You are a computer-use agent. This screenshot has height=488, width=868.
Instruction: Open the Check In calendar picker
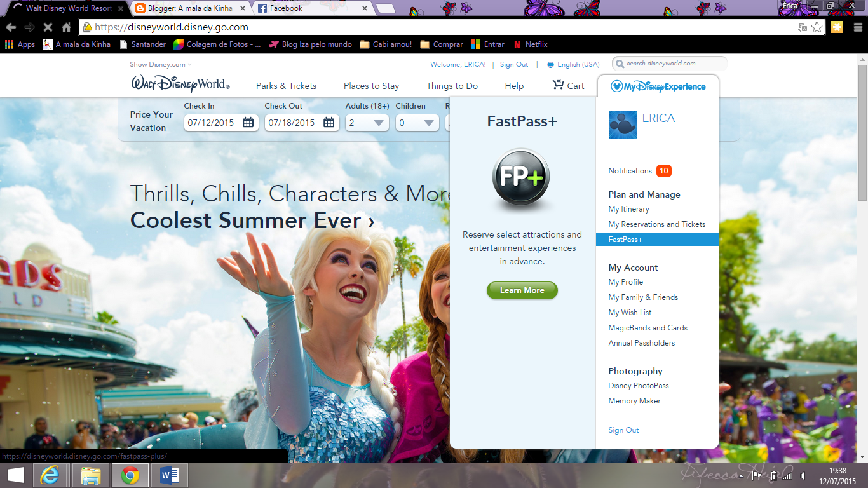248,123
